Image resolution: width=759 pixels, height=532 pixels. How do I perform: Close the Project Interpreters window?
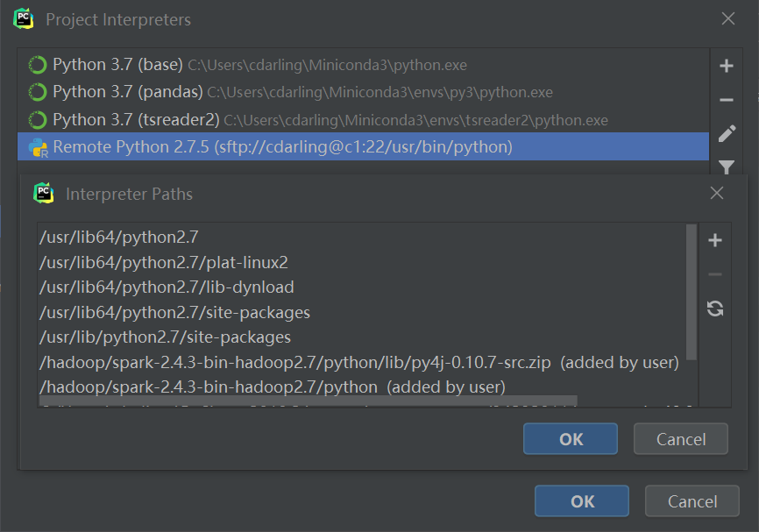[x=727, y=18]
